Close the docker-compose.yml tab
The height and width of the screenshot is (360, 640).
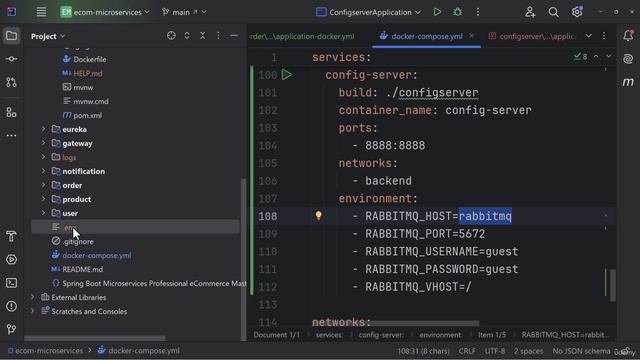(x=471, y=36)
